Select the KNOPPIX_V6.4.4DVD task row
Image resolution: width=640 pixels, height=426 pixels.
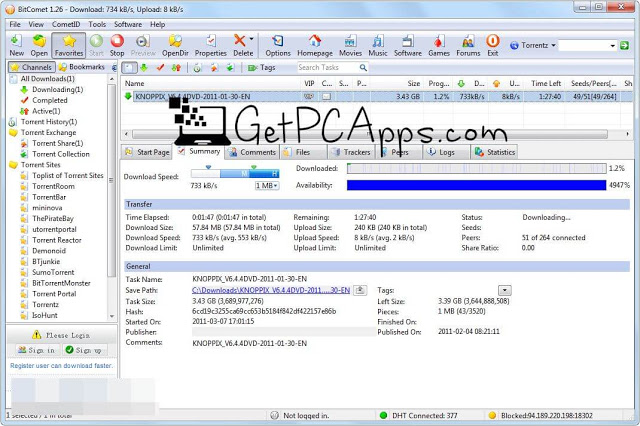[377, 97]
